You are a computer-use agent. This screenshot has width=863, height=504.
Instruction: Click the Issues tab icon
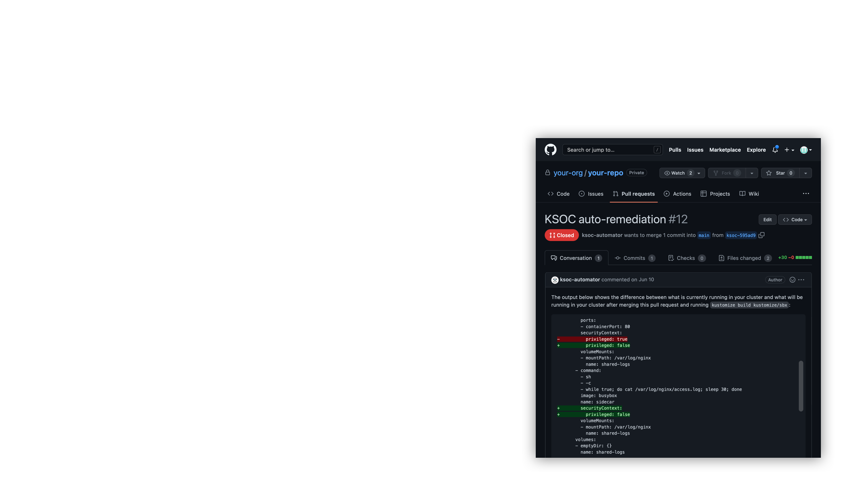coord(582,193)
